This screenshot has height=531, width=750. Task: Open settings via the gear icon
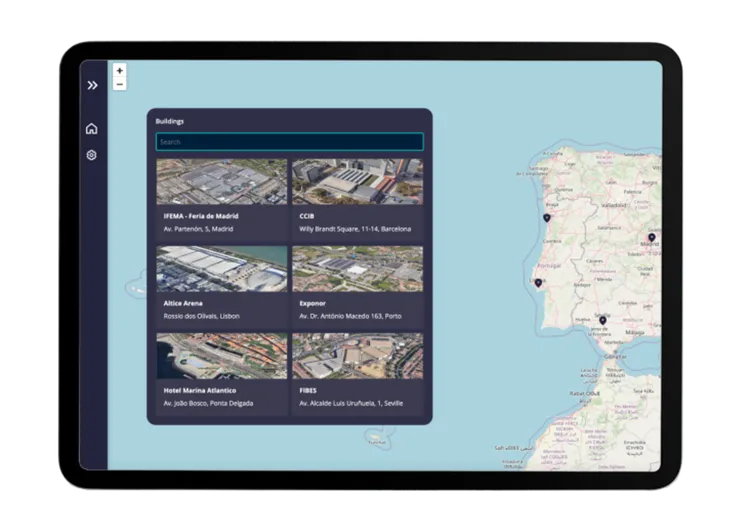coord(92,155)
